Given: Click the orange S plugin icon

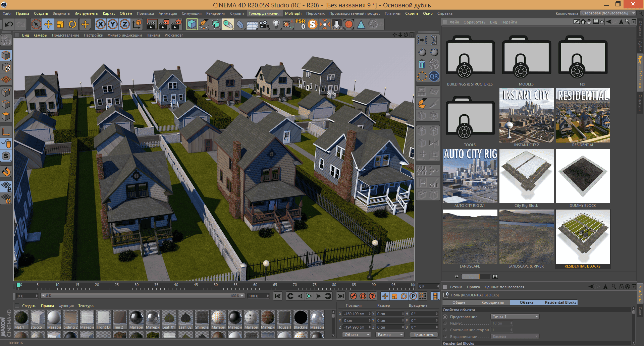Looking at the screenshot, I should [x=313, y=24].
